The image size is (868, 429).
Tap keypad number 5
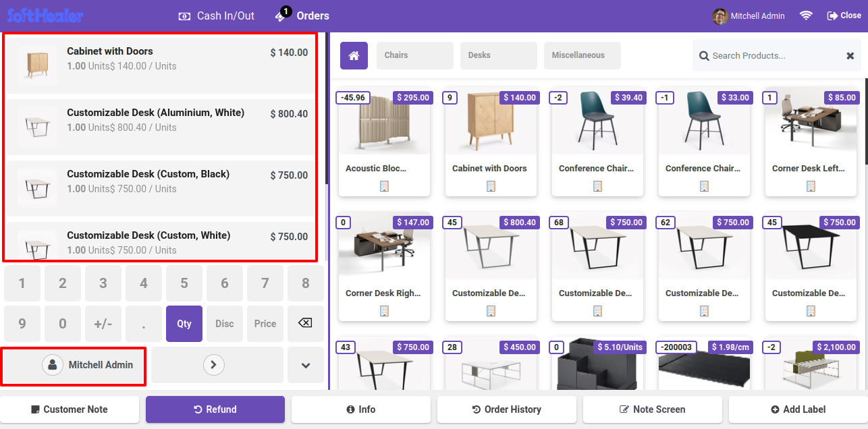(x=184, y=283)
